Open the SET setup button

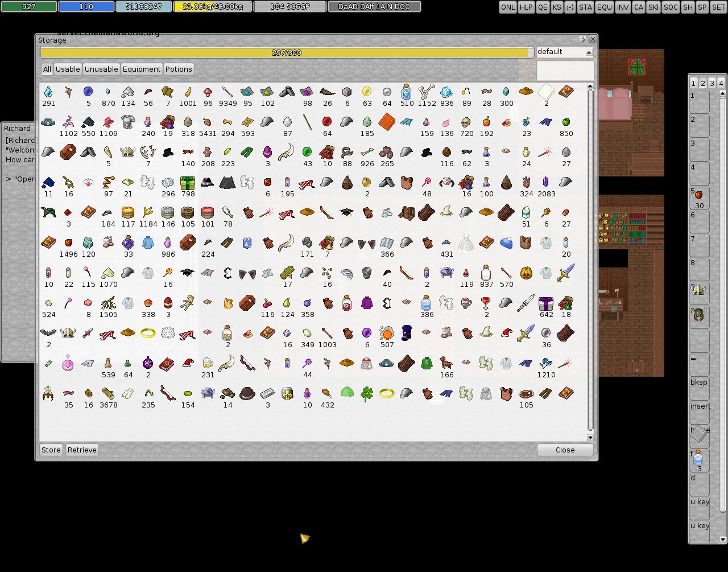(x=718, y=7)
